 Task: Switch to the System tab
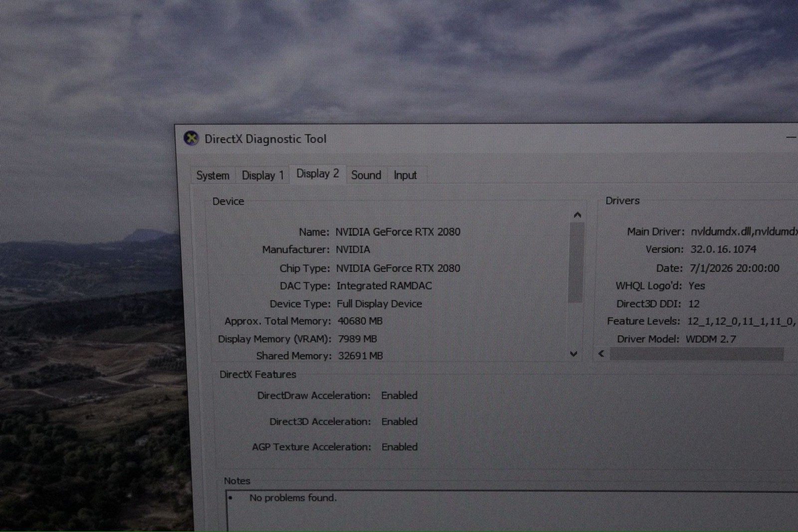click(213, 176)
